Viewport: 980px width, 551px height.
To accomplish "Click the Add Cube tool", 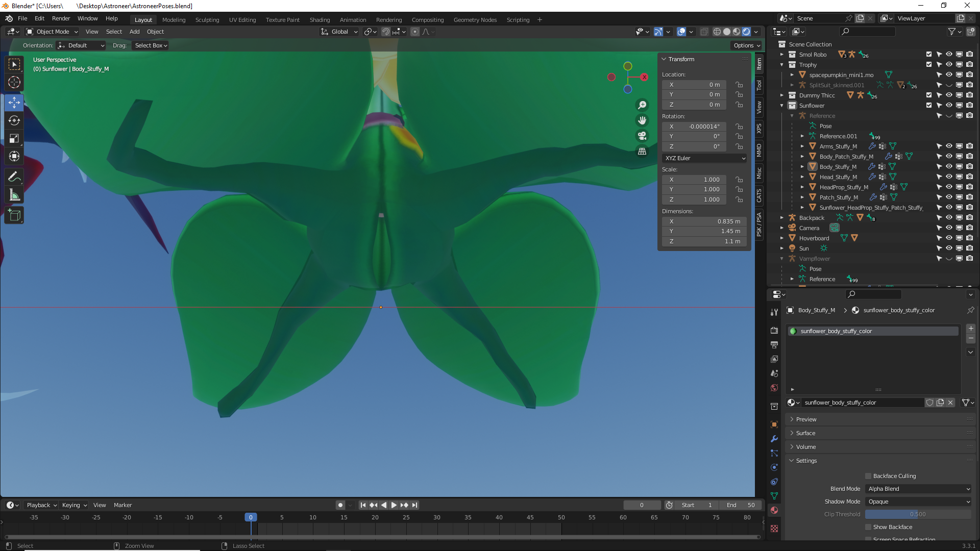I will 14,215.
